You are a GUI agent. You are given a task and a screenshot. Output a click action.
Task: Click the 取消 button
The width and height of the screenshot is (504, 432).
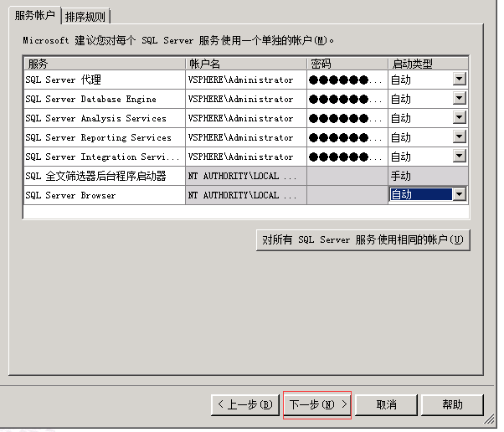pyautogui.click(x=386, y=404)
